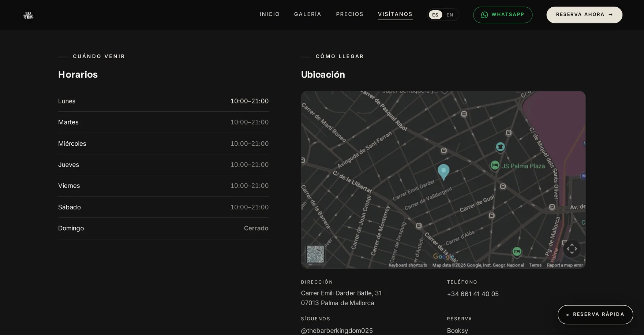The width and height of the screenshot is (644, 335).
Task: Call the phone number +34 661 41 40 05
Action: coord(473,294)
